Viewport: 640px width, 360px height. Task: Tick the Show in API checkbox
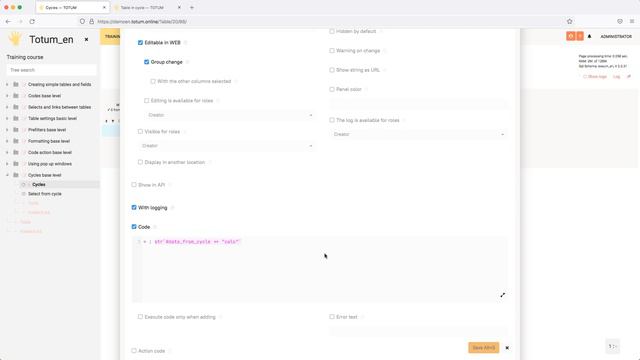point(134,185)
